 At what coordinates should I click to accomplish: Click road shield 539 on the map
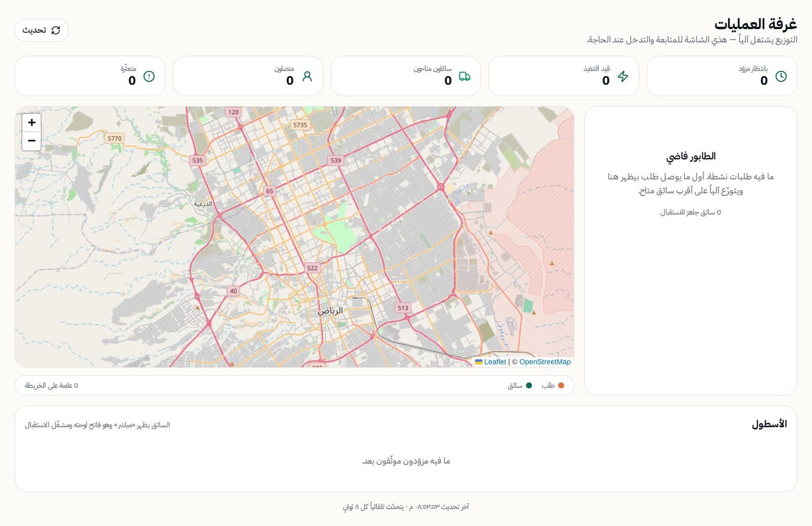point(335,160)
